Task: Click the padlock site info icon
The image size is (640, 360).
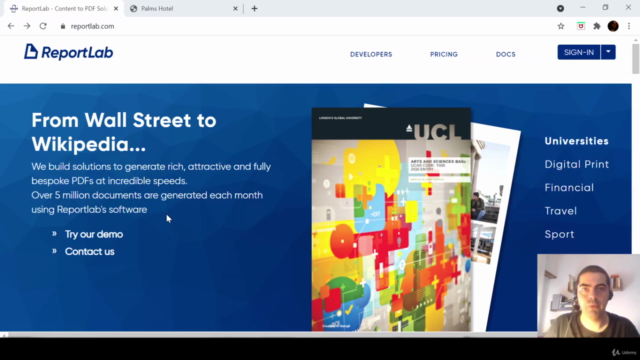Action: pos(62,26)
